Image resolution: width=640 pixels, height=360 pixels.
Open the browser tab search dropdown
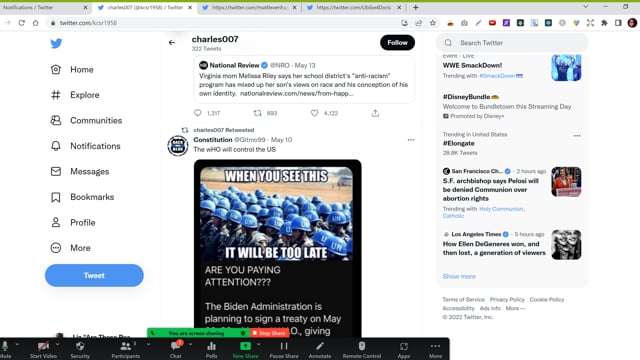586,7
